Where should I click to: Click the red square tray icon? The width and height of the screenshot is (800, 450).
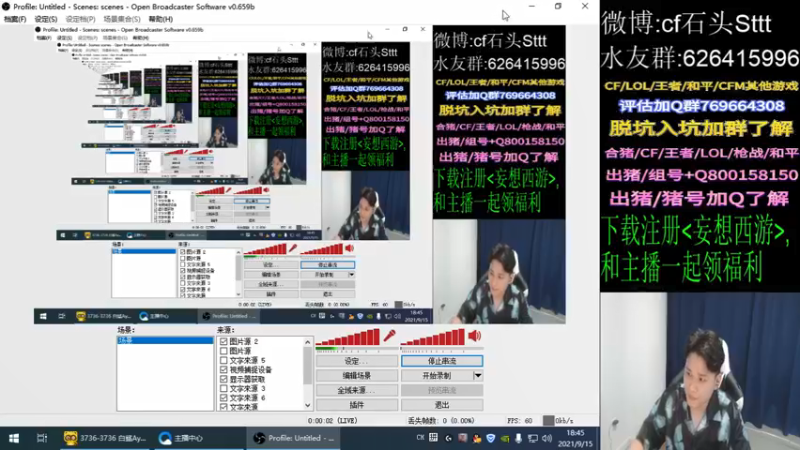coord(462,438)
